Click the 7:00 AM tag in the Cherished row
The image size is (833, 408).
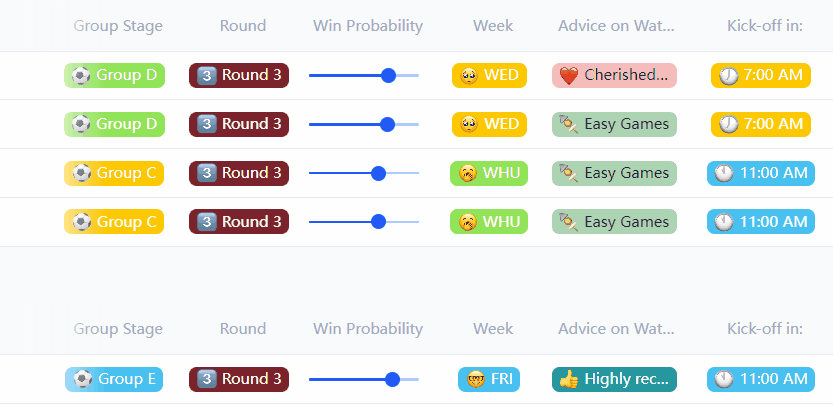[760, 75]
